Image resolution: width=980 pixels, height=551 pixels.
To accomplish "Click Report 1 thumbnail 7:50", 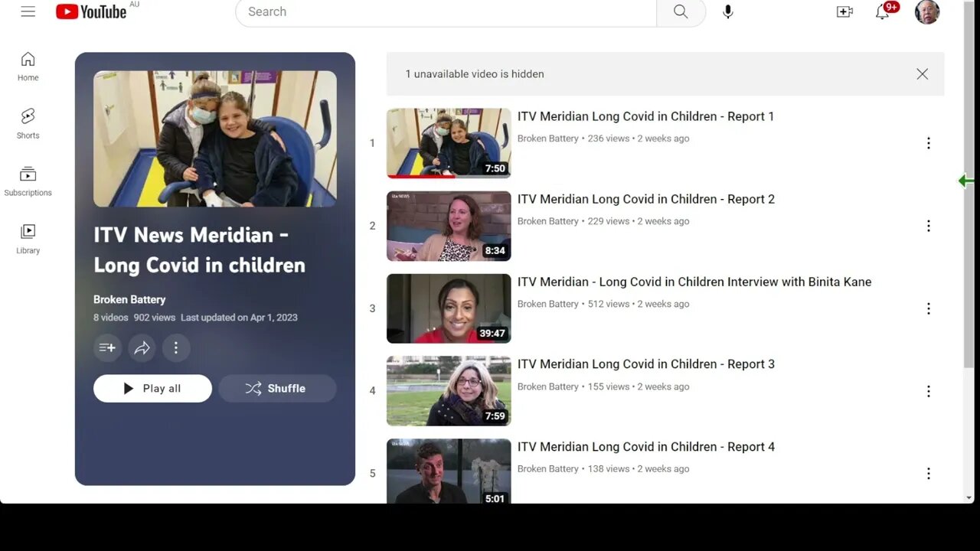I will click(x=449, y=143).
